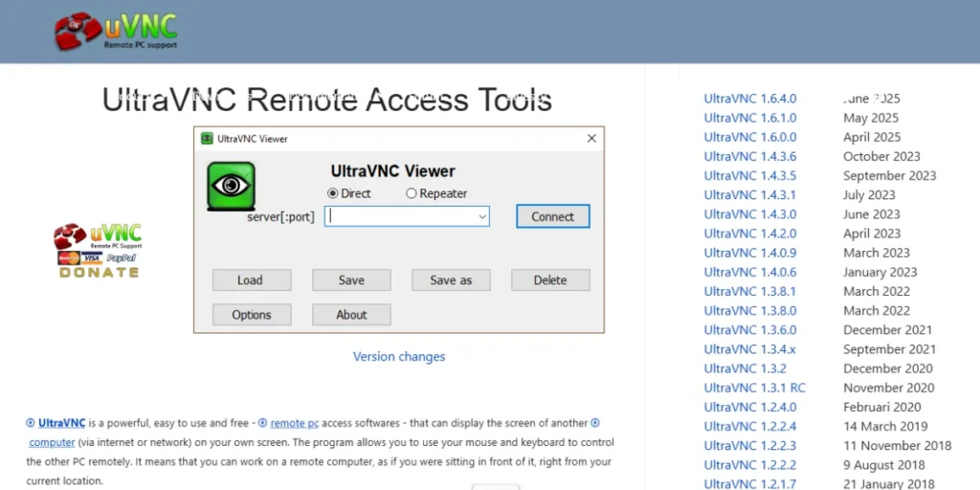
Task: Open UltraVNC 1.6.4.0 download link
Action: point(750,99)
